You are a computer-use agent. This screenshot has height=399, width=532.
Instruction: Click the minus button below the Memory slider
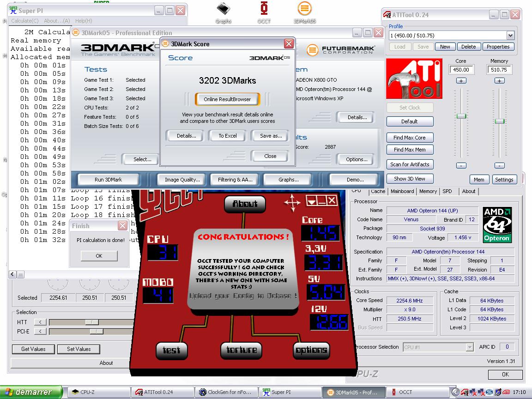click(x=499, y=166)
